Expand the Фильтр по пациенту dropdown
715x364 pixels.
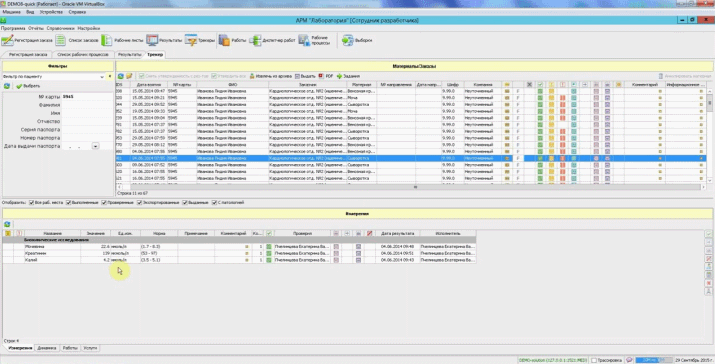click(x=102, y=77)
